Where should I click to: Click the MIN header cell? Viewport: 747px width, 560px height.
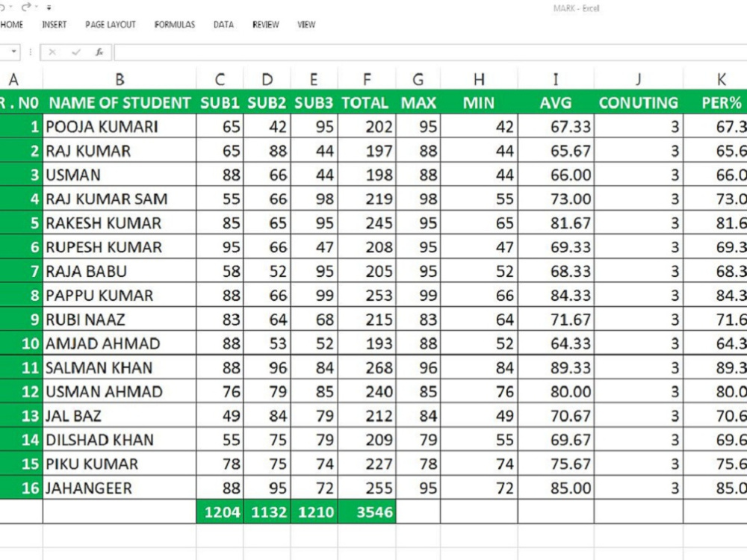pyautogui.click(x=479, y=102)
